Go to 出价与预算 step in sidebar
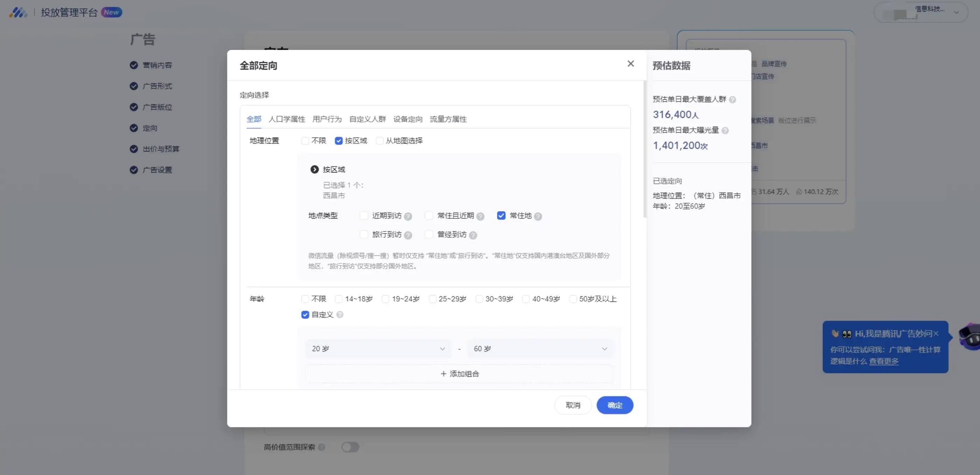 [x=161, y=149]
